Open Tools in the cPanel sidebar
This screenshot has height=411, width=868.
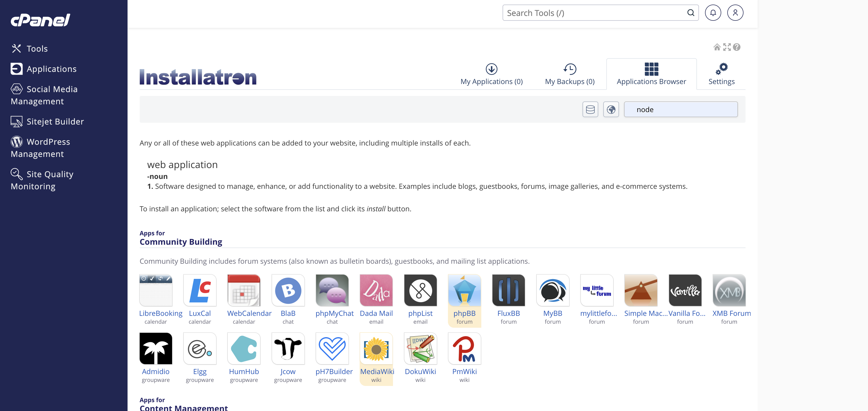point(37,49)
